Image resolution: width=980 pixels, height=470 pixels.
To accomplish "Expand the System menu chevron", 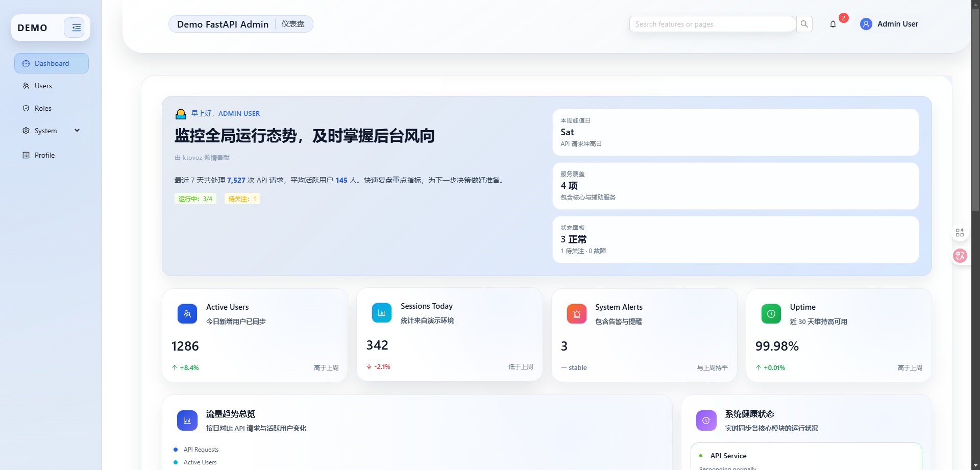I will [77, 131].
